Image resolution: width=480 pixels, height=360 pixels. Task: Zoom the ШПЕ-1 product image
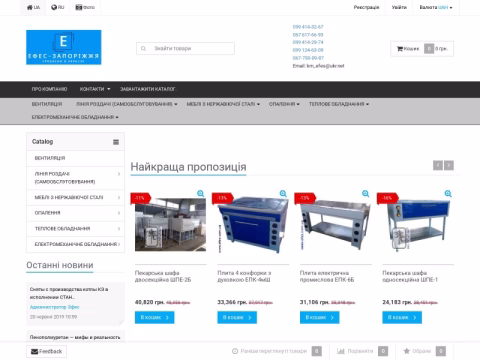[448, 193]
